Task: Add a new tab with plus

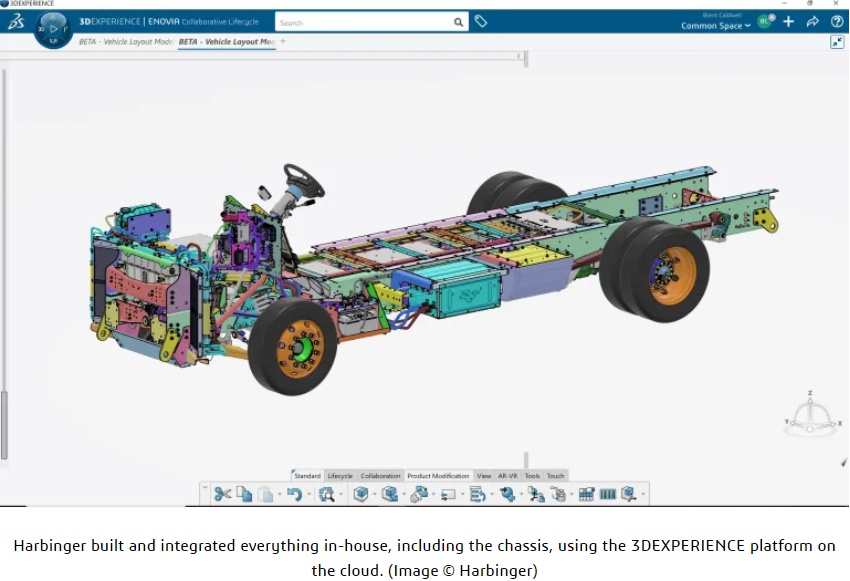Action: pyautogui.click(x=282, y=41)
